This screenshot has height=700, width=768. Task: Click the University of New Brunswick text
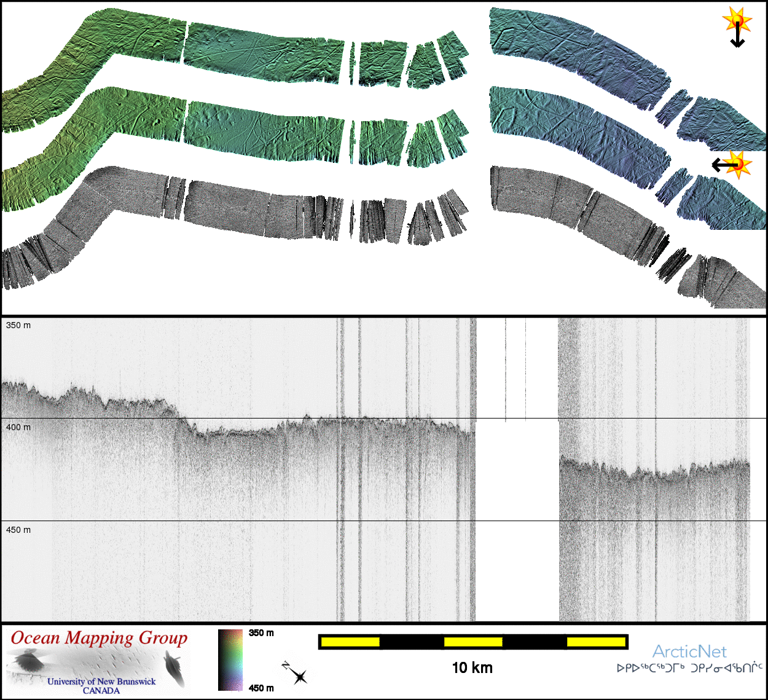tap(101, 682)
